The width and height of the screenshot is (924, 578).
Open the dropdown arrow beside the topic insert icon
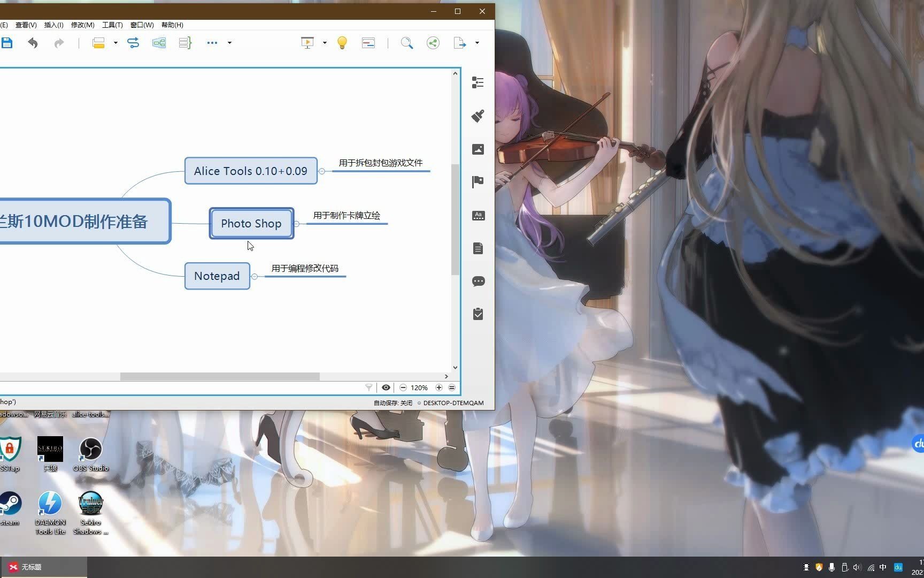[115, 43]
